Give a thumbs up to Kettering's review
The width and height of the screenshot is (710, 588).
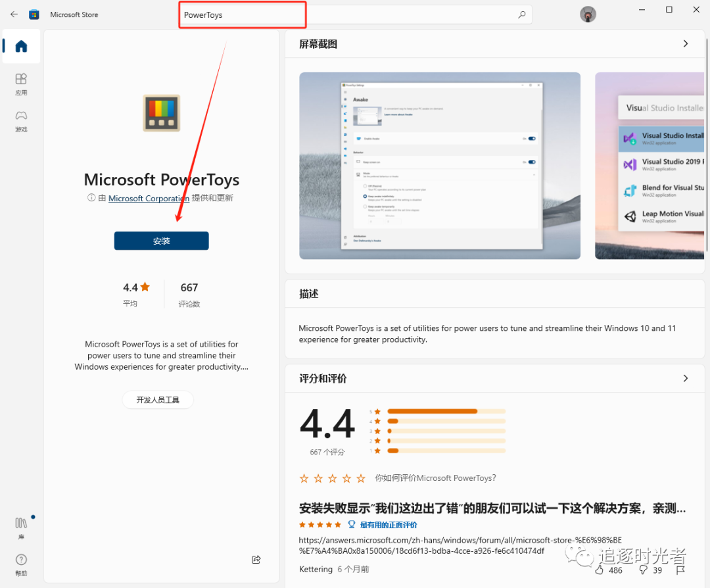[600, 570]
